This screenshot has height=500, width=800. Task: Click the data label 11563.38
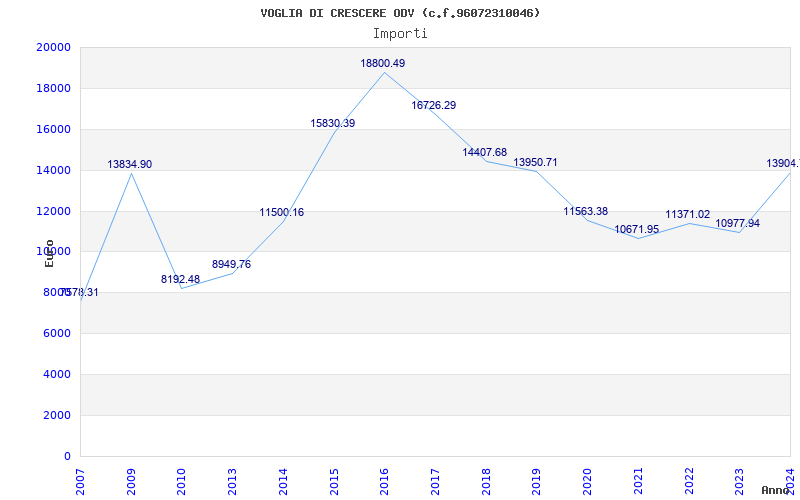pos(586,211)
